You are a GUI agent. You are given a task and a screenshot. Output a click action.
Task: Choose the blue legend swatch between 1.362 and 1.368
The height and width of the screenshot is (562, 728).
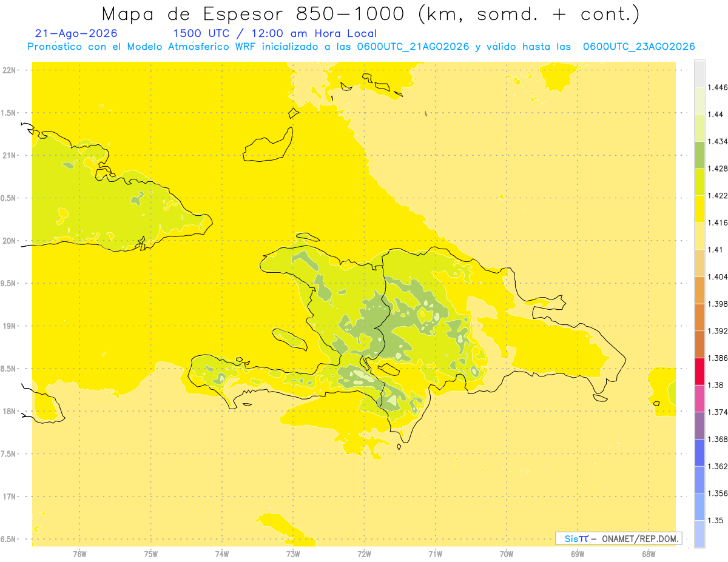coord(699,452)
